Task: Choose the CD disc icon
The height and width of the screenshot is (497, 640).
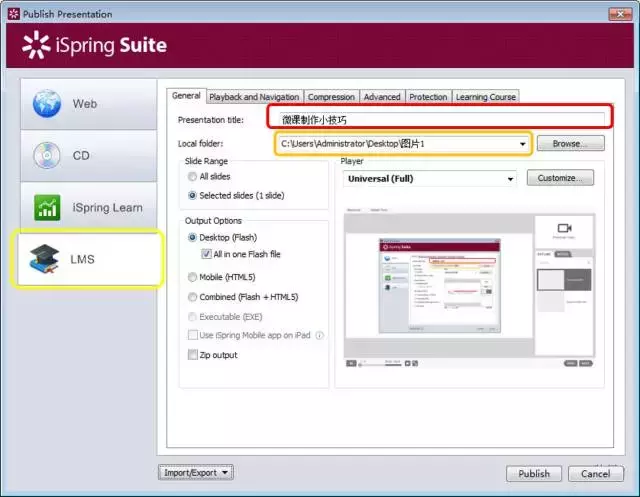Action: (47, 155)
